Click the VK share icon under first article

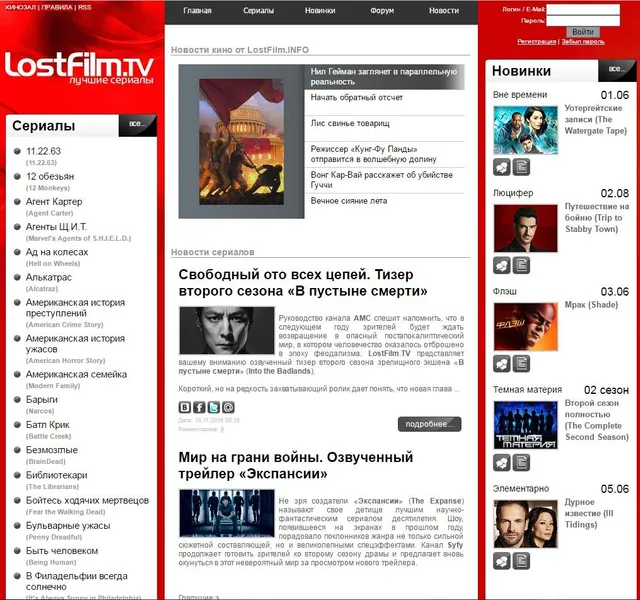coord(184,407)
